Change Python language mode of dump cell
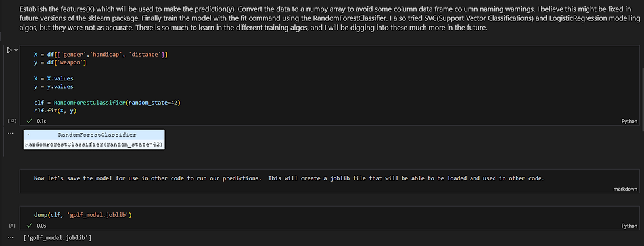644x246 pixels. pyautogui.click(x=630, y=226)
